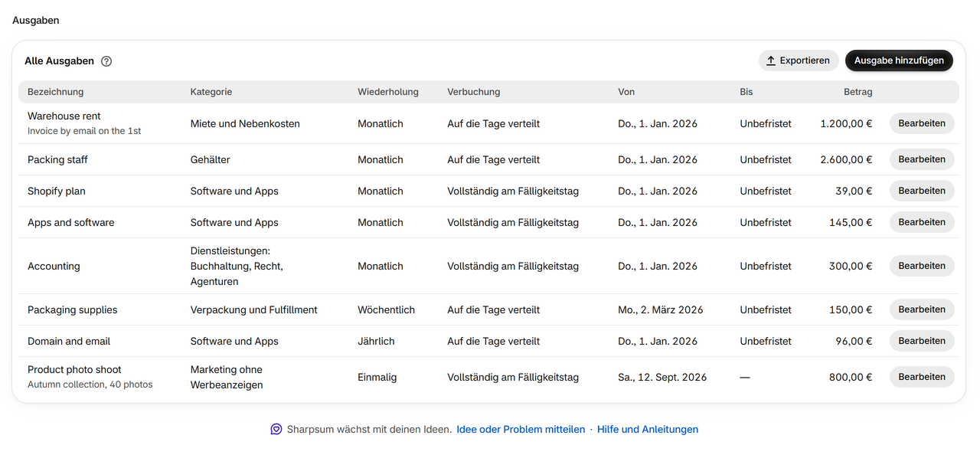Click the 96,00 € amount
Image resolution: width=980 pixels, height=455 pixels.
[x=854, y=342]
